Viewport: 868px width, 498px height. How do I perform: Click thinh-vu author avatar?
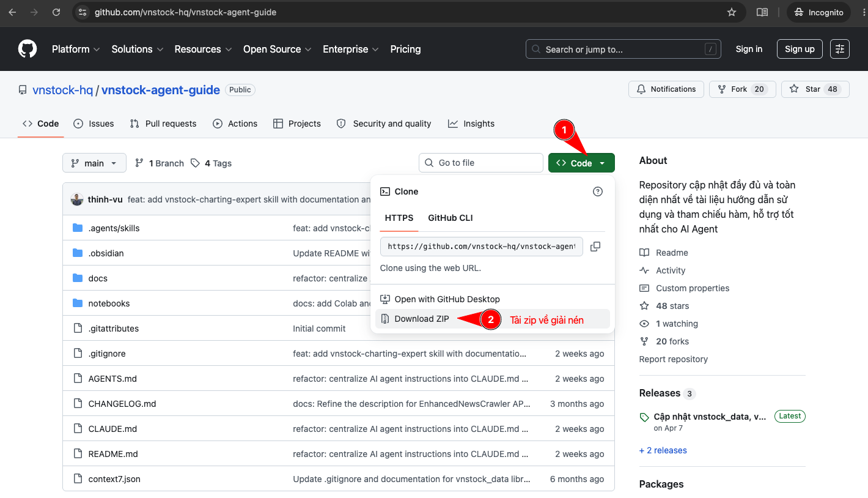(x=77, y=199)
